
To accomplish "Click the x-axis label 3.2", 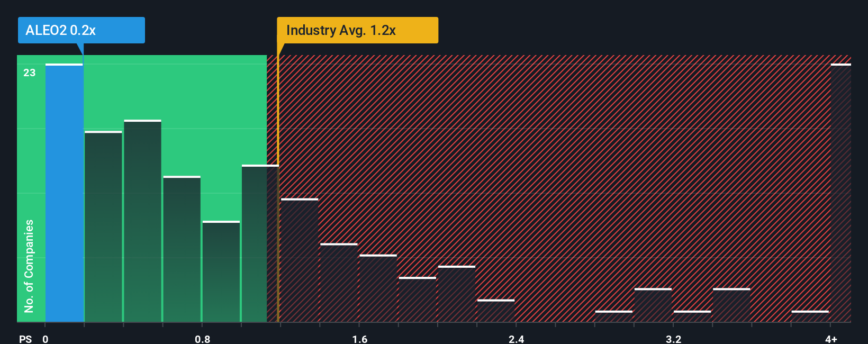I will pos(673,339).
